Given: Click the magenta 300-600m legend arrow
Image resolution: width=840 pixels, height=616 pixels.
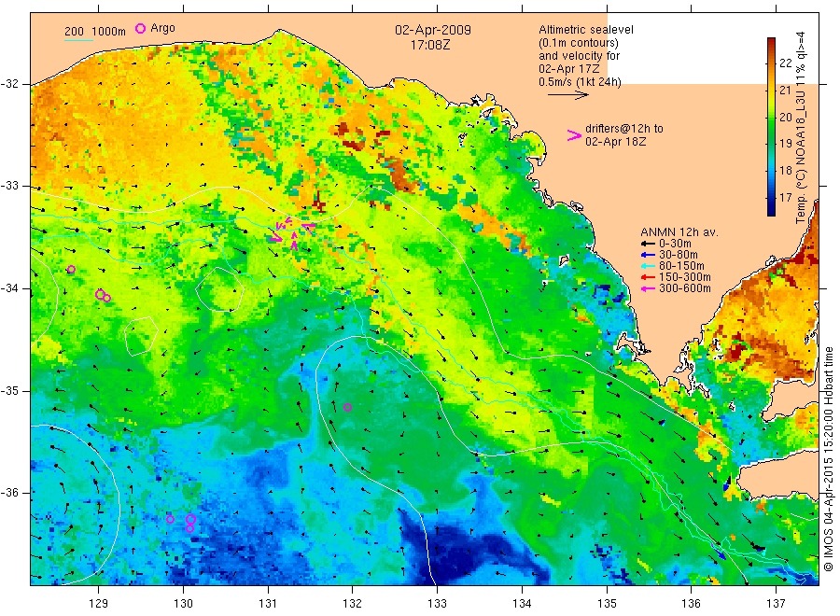Looking at the screenshot, I should tap(648, 288).
